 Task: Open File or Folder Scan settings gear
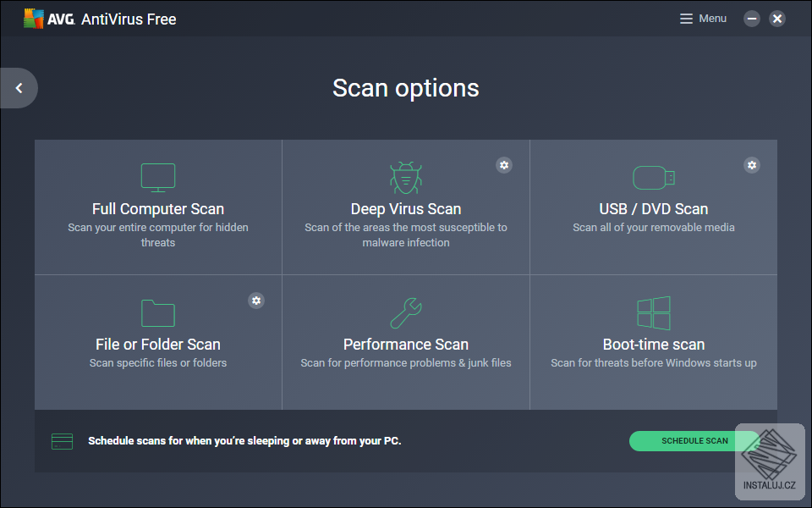click(256, 301)
